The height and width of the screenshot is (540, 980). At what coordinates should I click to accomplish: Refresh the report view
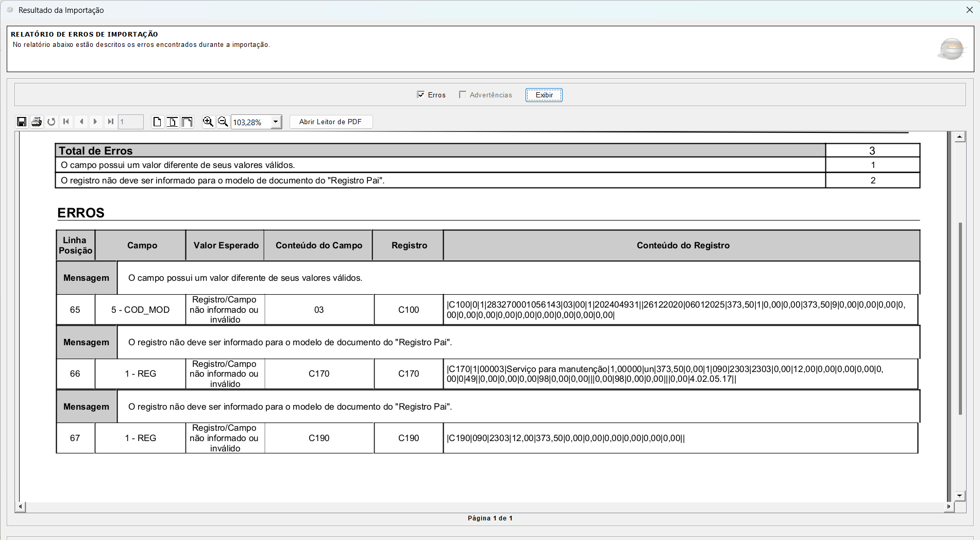(x=52, y=122)
